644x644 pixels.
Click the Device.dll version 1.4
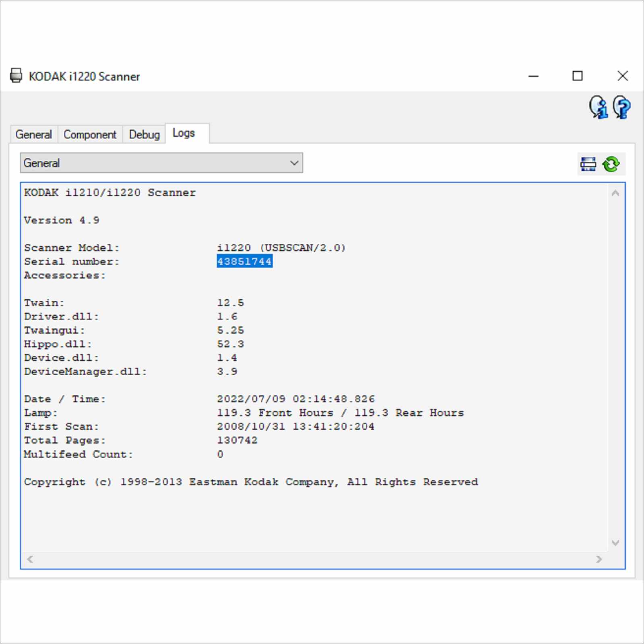[227, 358]
